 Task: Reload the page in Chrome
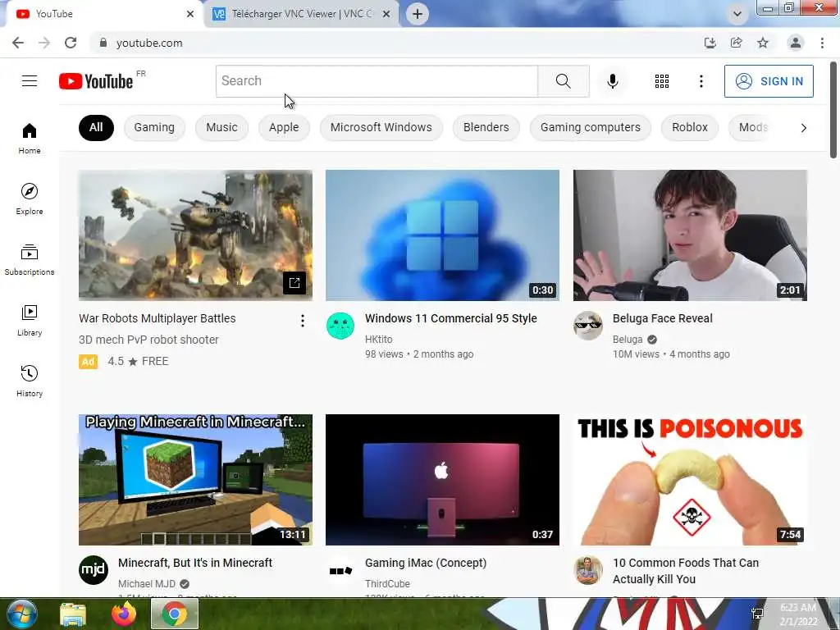[x=71, y=43]
